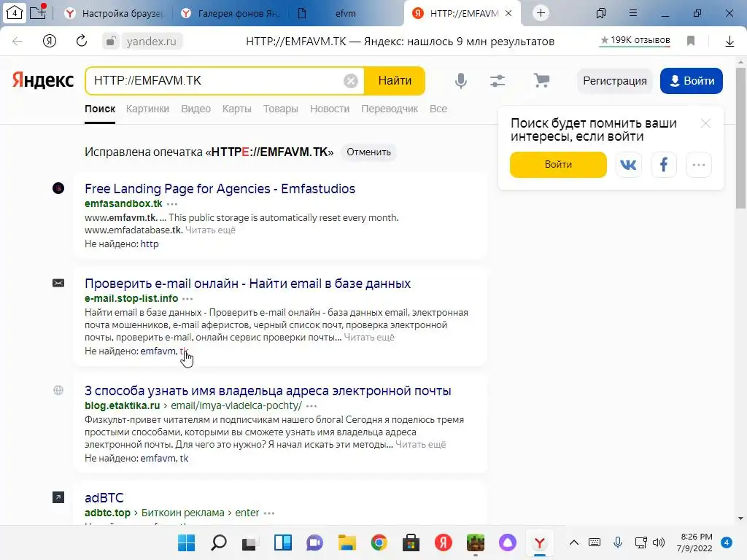Open emfasandbox.tk result options dots
Viewport: 747px width, 560px height.
(172, 204)
